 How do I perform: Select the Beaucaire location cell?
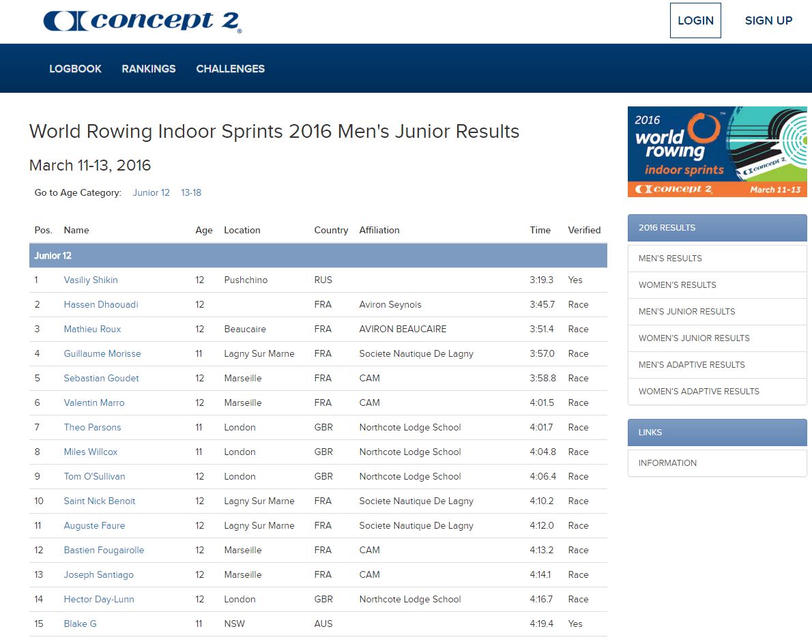click(245, 330)
